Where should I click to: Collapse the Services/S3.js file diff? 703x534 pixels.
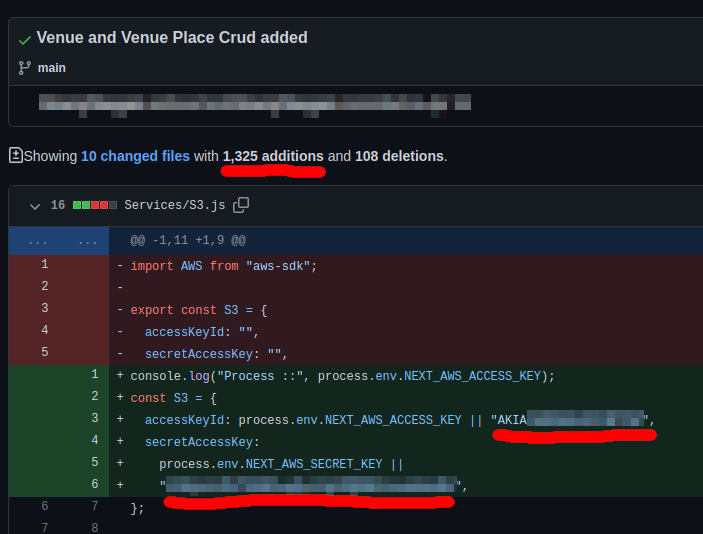pyautogui.click(x=35, y=205)
